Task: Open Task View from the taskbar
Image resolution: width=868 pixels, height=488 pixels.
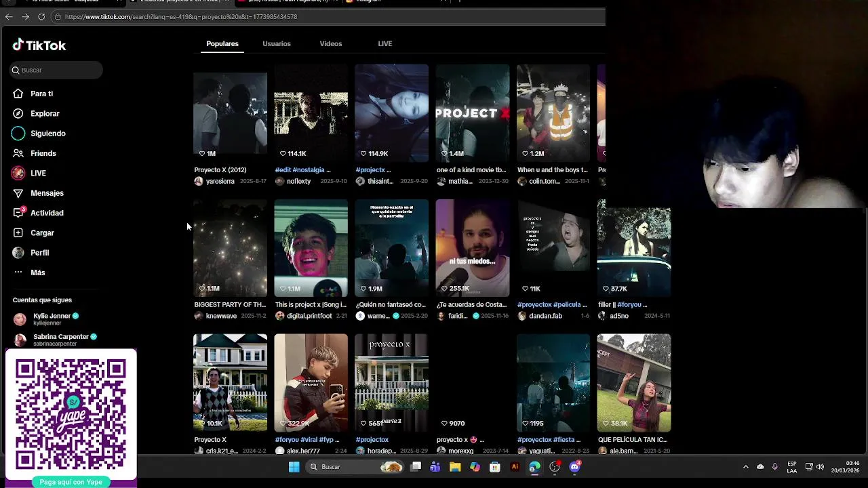Action: (416, 467)
